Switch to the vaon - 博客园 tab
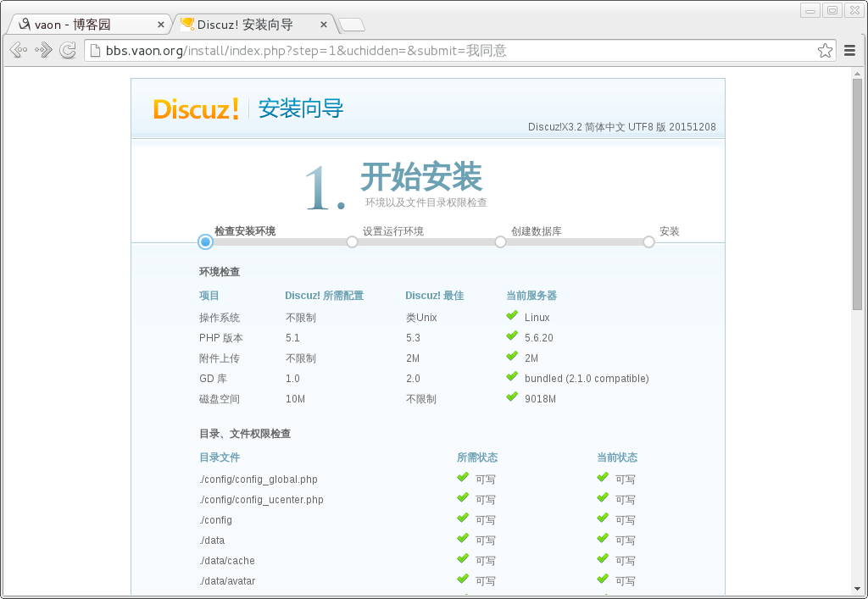 tap(88, 25)
